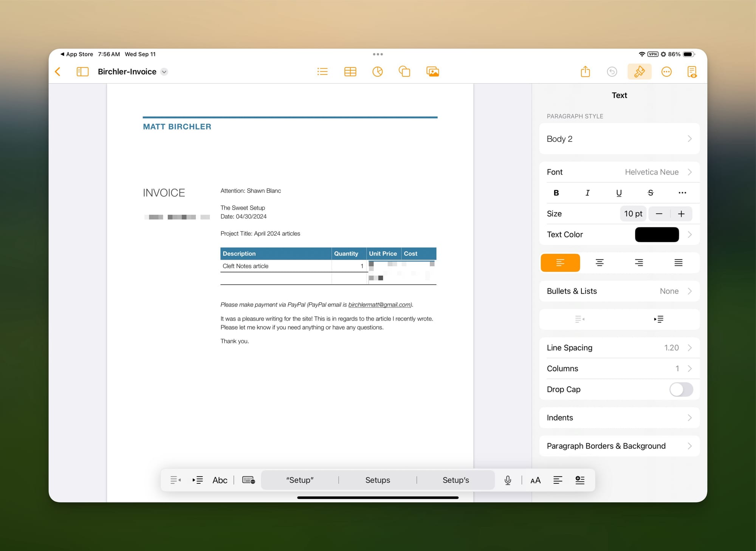Insert a chart from toolbar
Screen dimensions: 756x551
[377, 72]
